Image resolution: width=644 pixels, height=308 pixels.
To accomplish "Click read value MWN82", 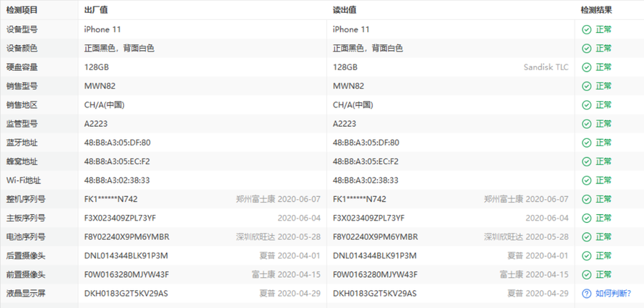I will [x=348, y=87].
